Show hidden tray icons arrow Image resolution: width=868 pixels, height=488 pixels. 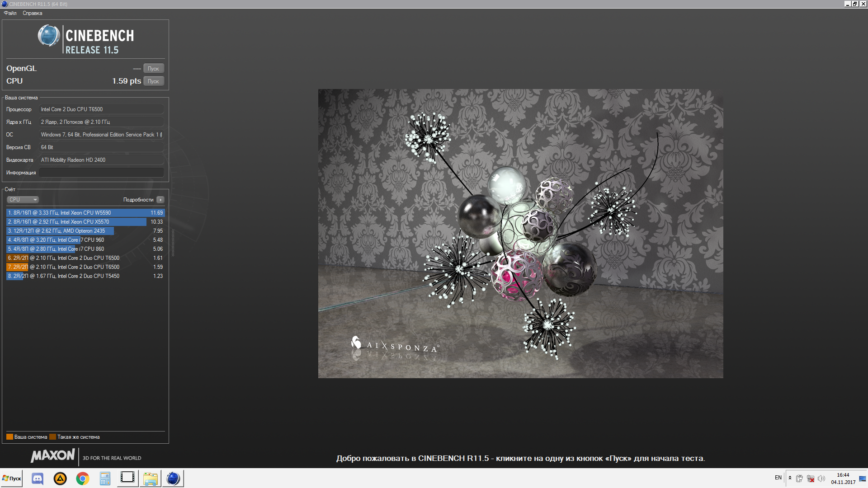pyautogui.click(x=790, y=478)
